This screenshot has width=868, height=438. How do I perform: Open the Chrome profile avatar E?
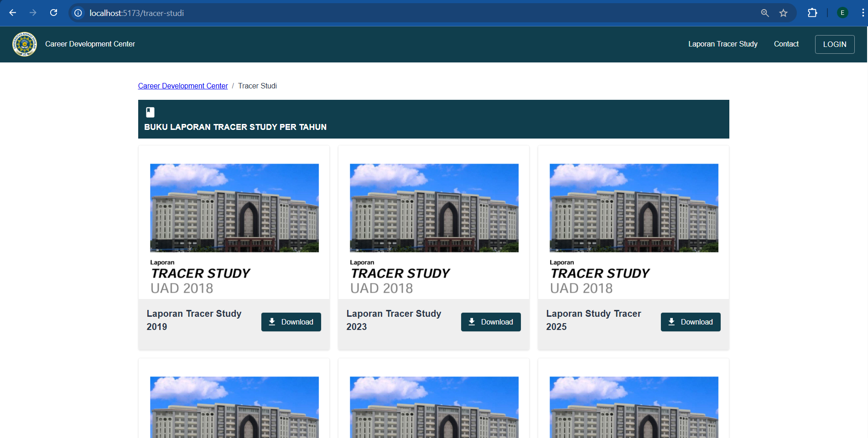(x=842, y=13)
